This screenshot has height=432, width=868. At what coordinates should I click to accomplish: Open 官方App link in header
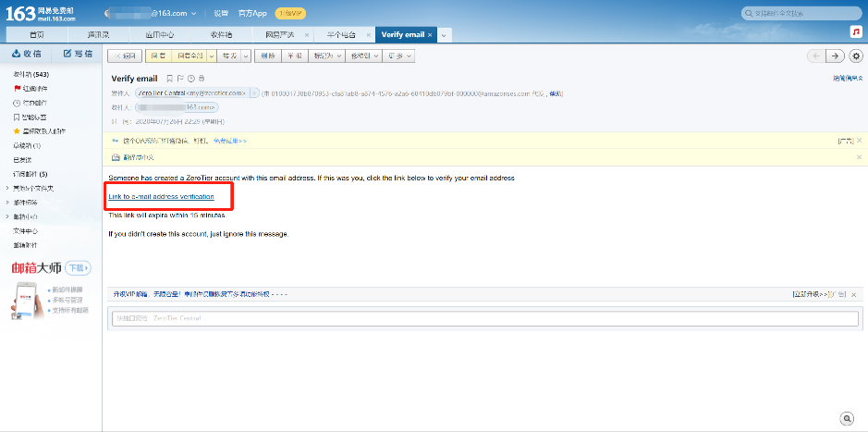[x=252, y=13]
